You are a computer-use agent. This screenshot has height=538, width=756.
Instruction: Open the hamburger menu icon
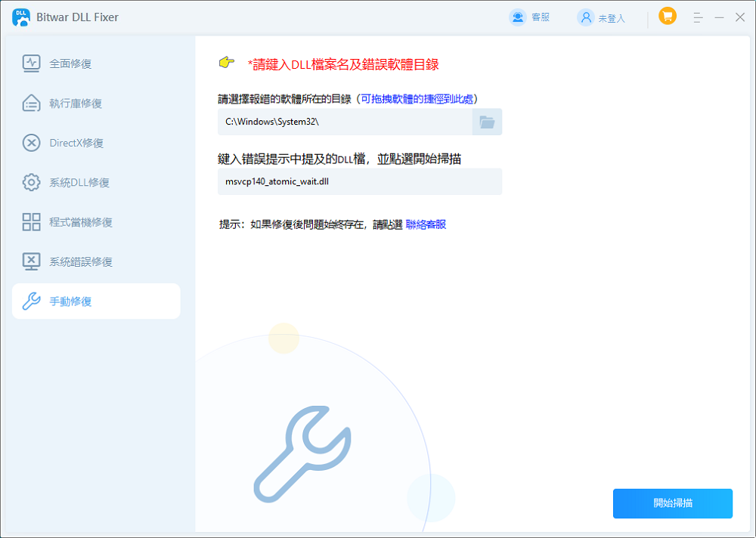(698, 18)
